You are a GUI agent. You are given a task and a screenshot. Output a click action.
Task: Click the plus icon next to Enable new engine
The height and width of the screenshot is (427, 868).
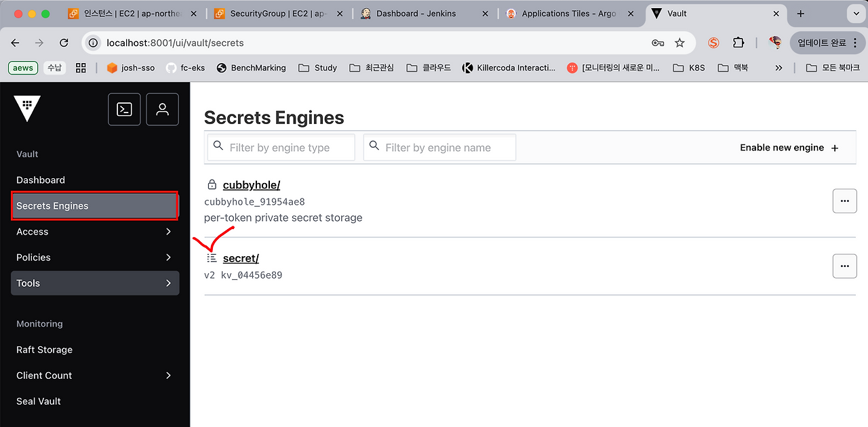pyautogui.click(x=835, y=148)
